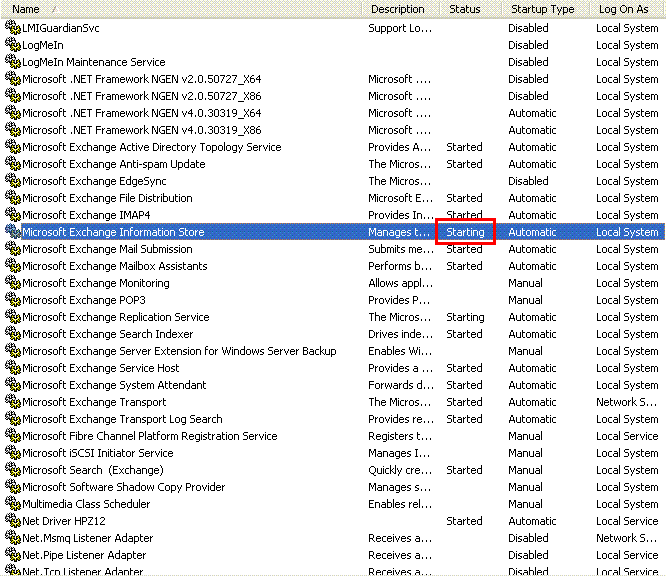The image size is (666, 576).
Task: Click the icon beside Microsoft Exchange Monitoring
Action: (x=13, y=282)
